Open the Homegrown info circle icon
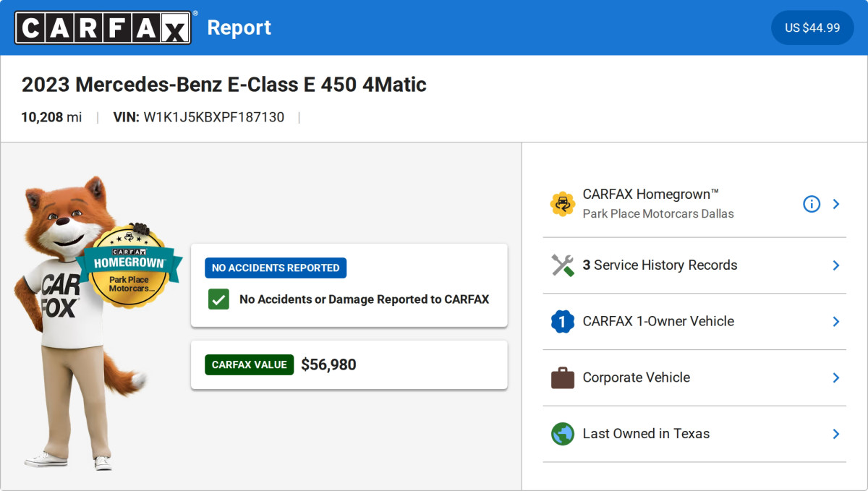This screenshot has width=868, height=491. (812, 204)
